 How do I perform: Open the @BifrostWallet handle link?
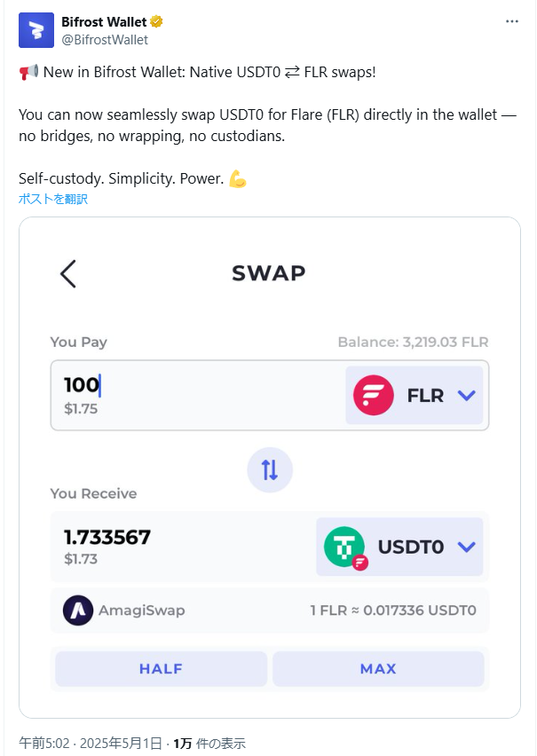pos(105,40)
